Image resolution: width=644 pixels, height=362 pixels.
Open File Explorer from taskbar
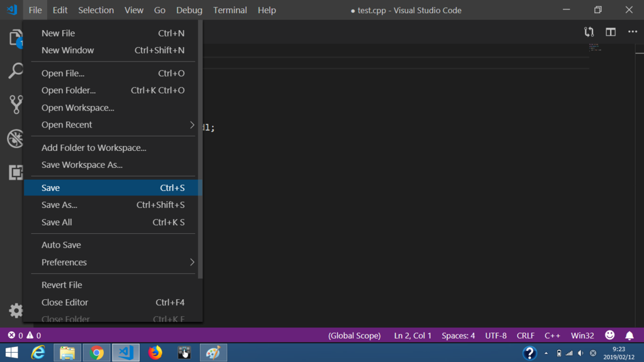point(67,353)
